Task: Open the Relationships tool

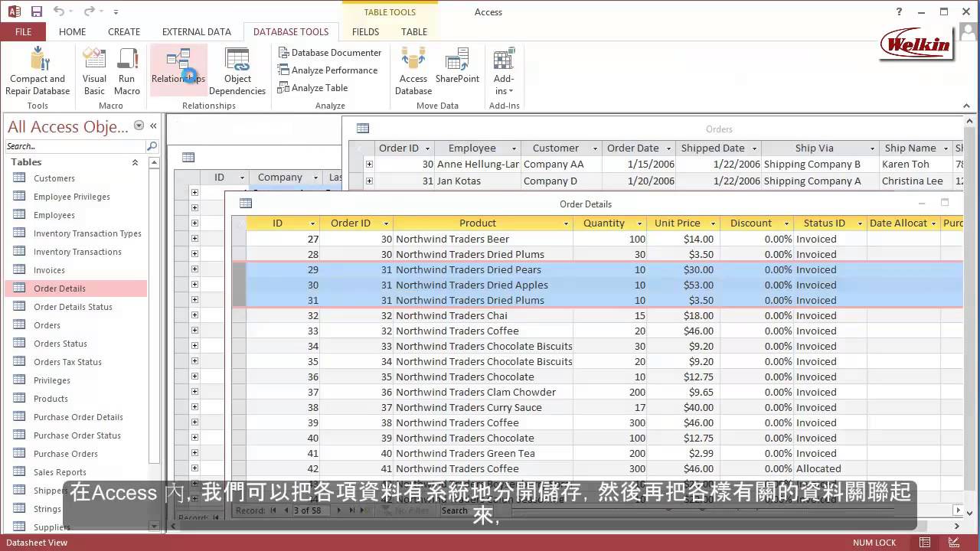Action: point(178,70)
